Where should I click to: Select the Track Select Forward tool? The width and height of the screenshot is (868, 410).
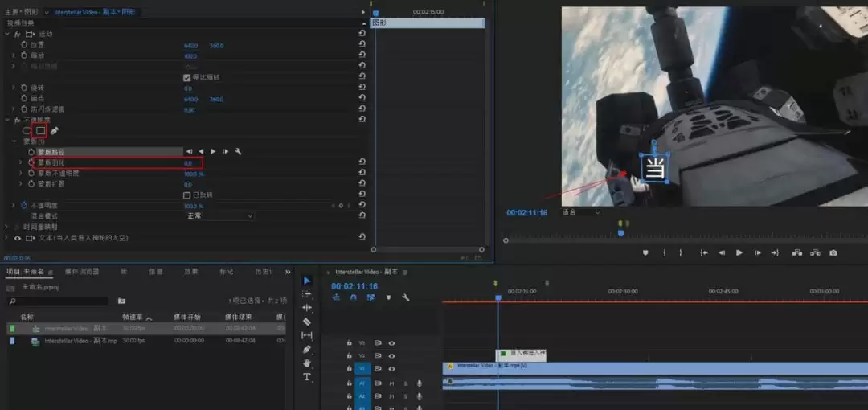tap(307, 294)
